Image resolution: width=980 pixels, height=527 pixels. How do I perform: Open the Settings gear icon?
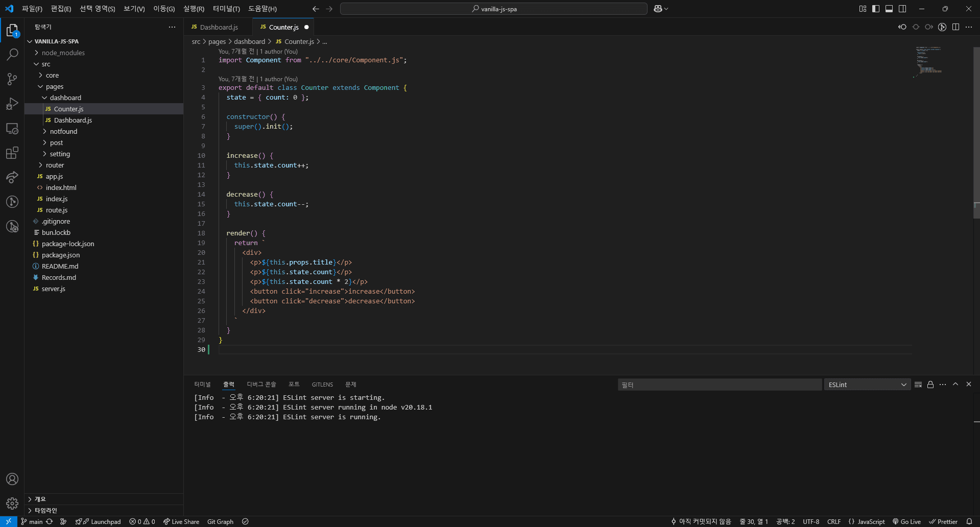point(12,503)
